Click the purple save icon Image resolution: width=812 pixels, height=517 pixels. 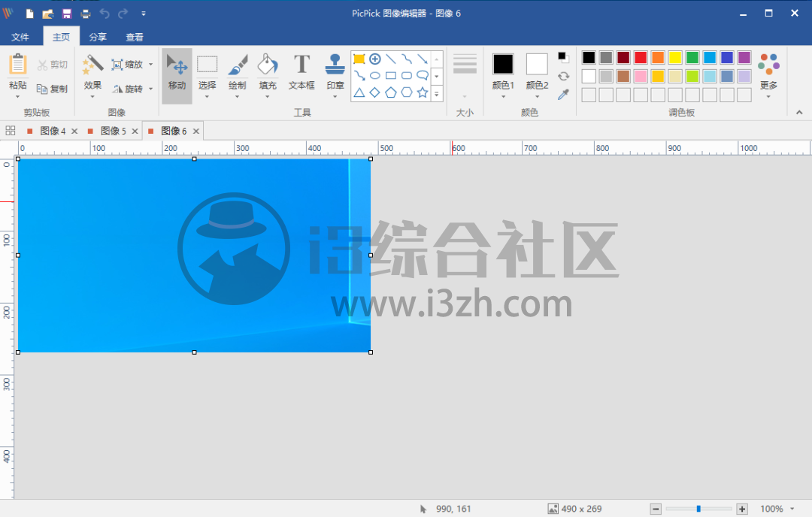point(67,14)
